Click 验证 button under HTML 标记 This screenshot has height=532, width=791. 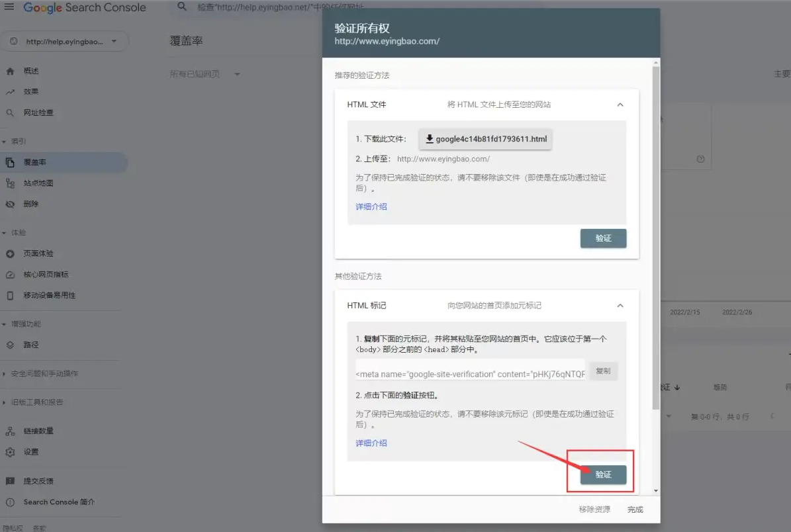pyautogui.click(x=603, y=475)
